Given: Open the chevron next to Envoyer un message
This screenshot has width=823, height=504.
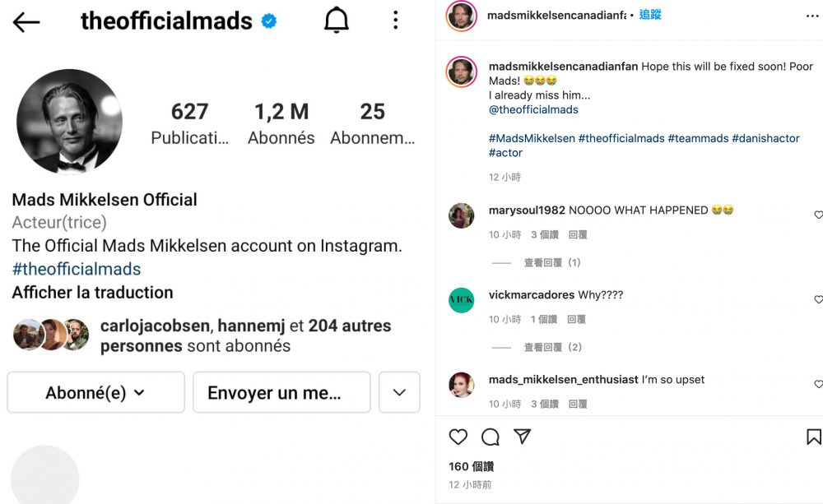Looking at the screenshot, I should pos(399,392).
